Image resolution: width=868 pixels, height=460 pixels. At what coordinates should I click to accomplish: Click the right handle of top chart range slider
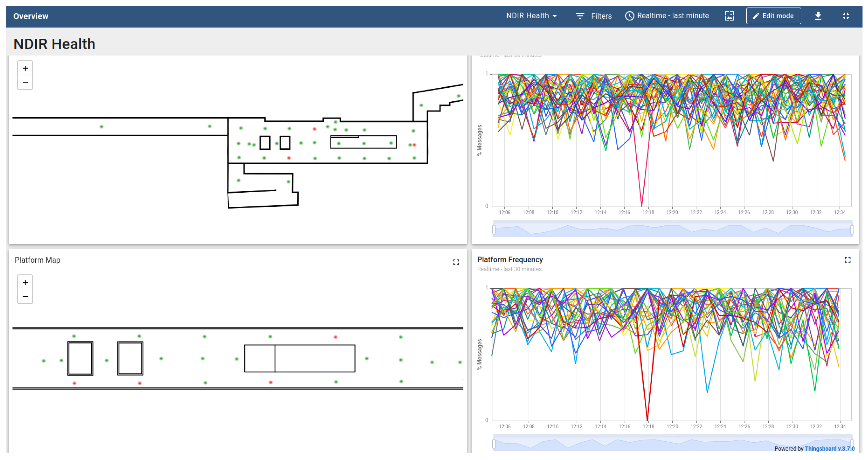click(x=852, y=230)
